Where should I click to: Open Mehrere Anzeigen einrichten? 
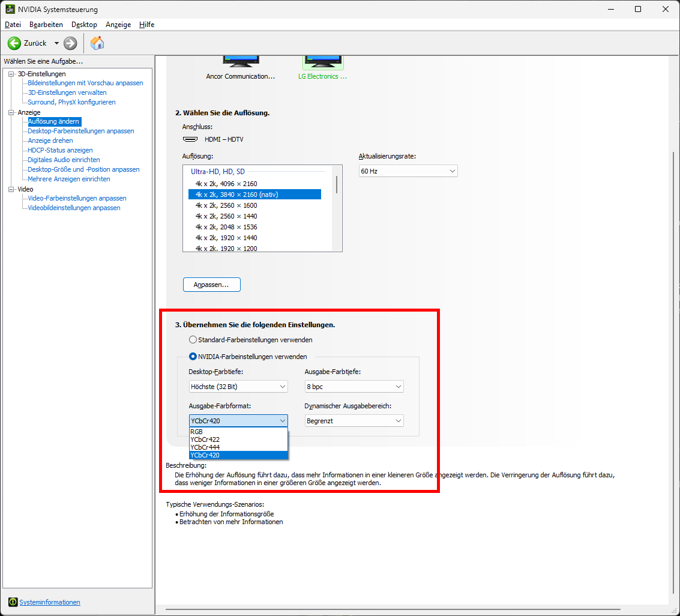(x=69, y=179)
